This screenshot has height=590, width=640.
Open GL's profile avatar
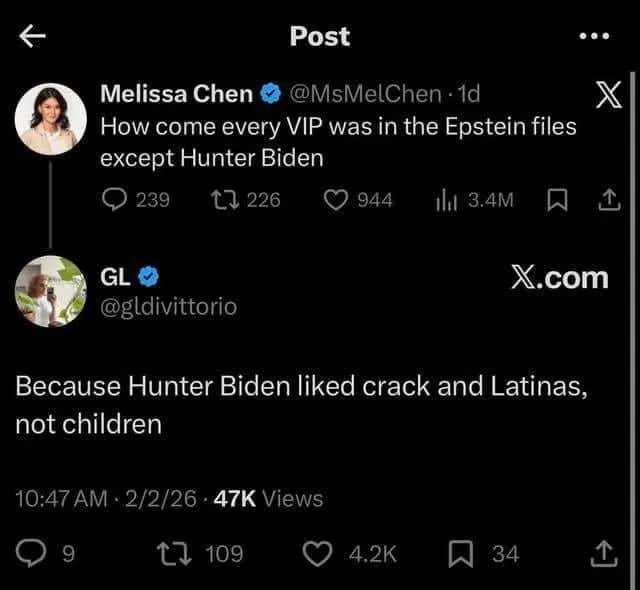tap(51, 291)
